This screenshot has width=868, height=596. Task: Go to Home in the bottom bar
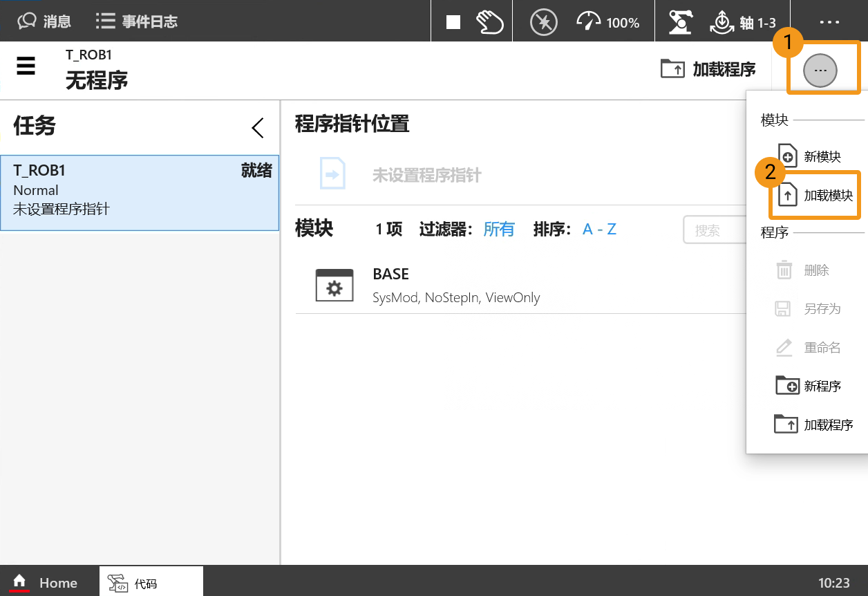click(x=44, y=583)
